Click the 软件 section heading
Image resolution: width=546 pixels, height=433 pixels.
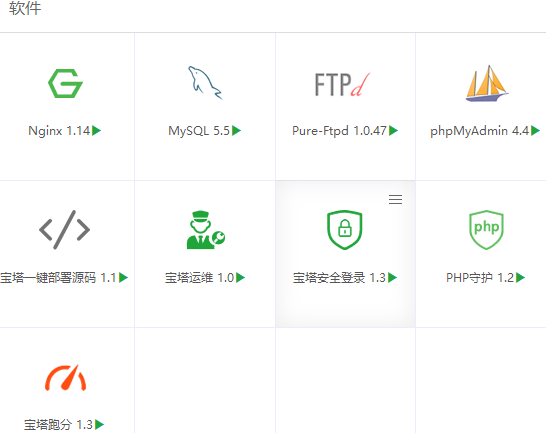[25, 8]
